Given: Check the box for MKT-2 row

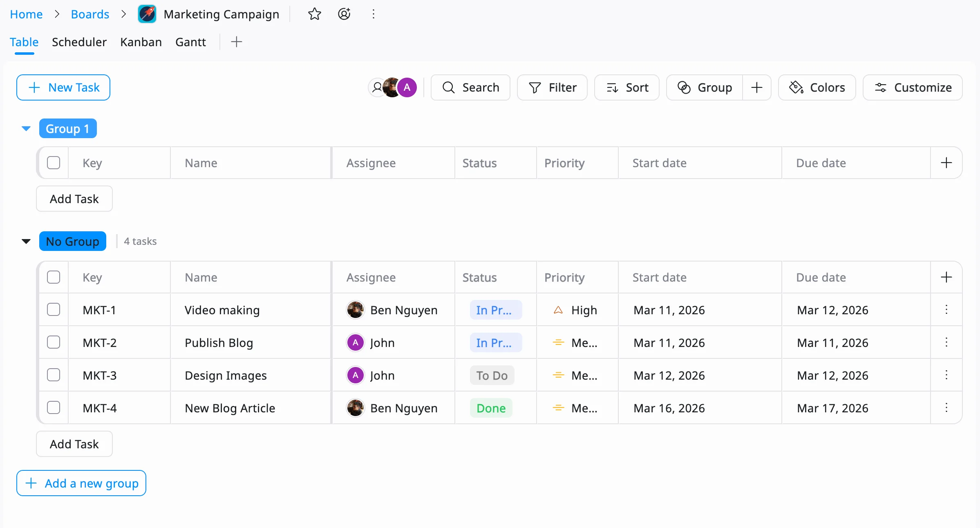Looking at the screenshot, I should point(54,342).
